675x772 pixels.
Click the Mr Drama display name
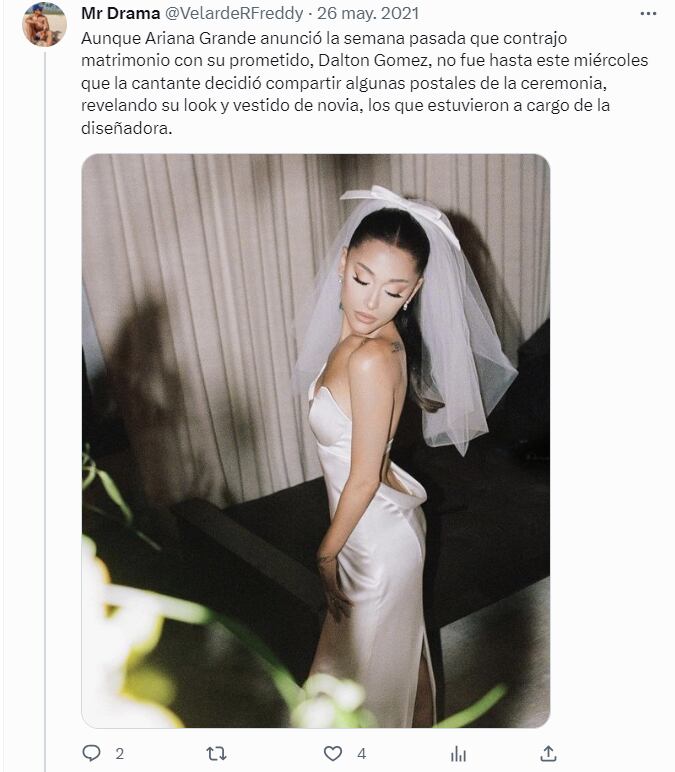[x=121, y=13]
